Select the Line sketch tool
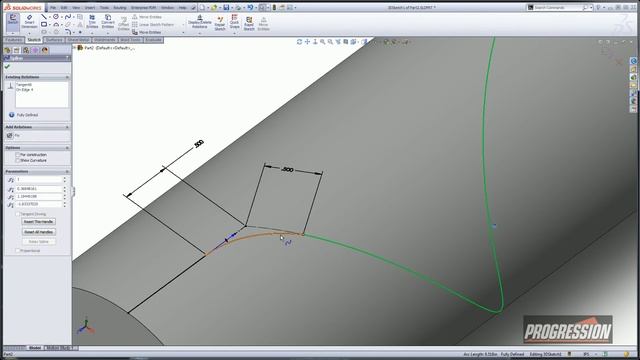 (x=43, y=17)
